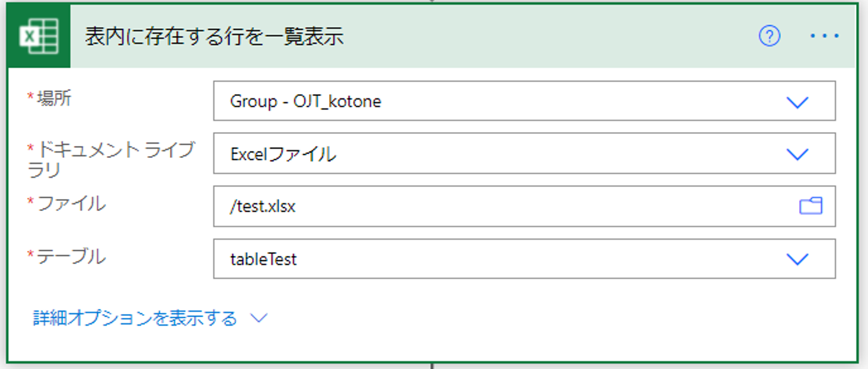Open the three-dot more options menu

pyautogui.click(x=825, y=37)
